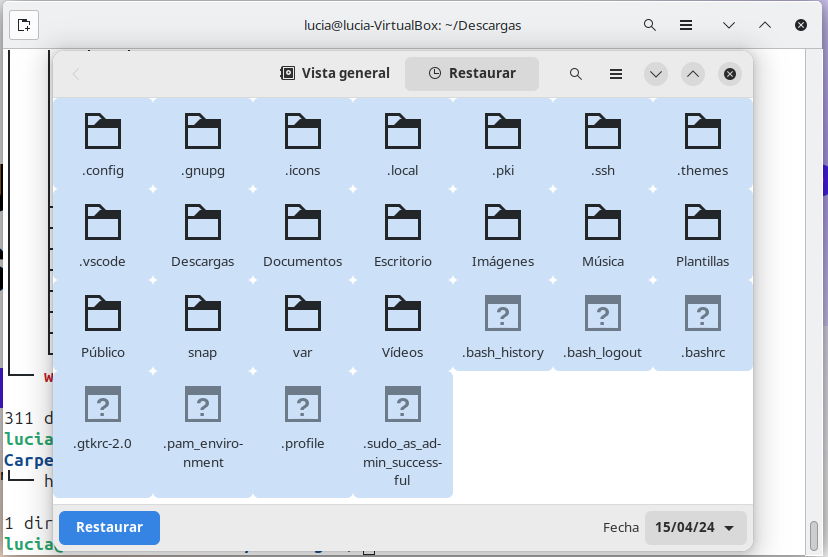Select the .bashrc file icon
Viewport: 828px width, 557px height.
click(x=702, y=313)
